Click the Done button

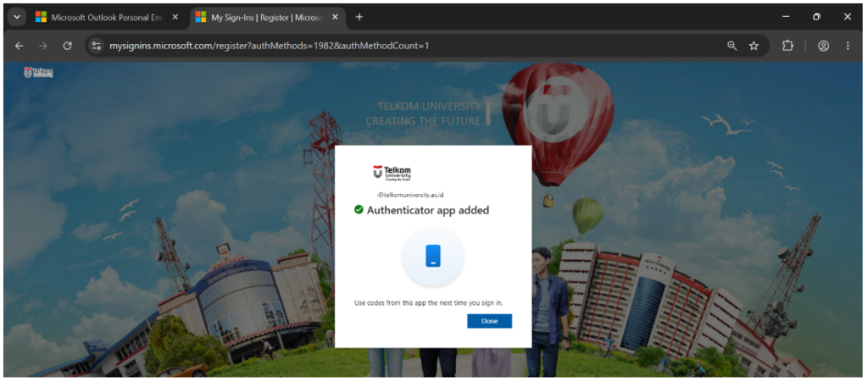point(489,321)
